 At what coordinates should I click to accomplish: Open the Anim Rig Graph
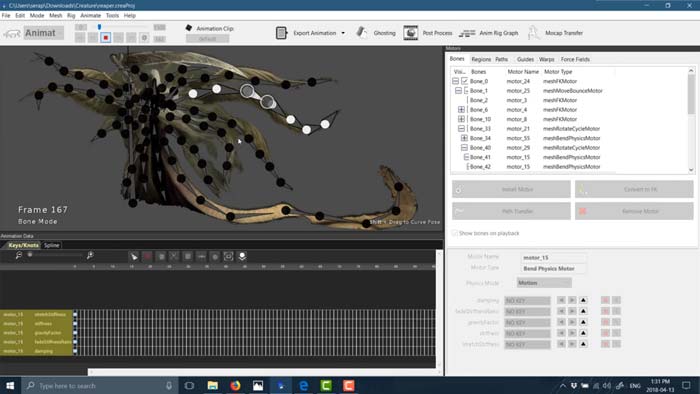tap(489, 33)
